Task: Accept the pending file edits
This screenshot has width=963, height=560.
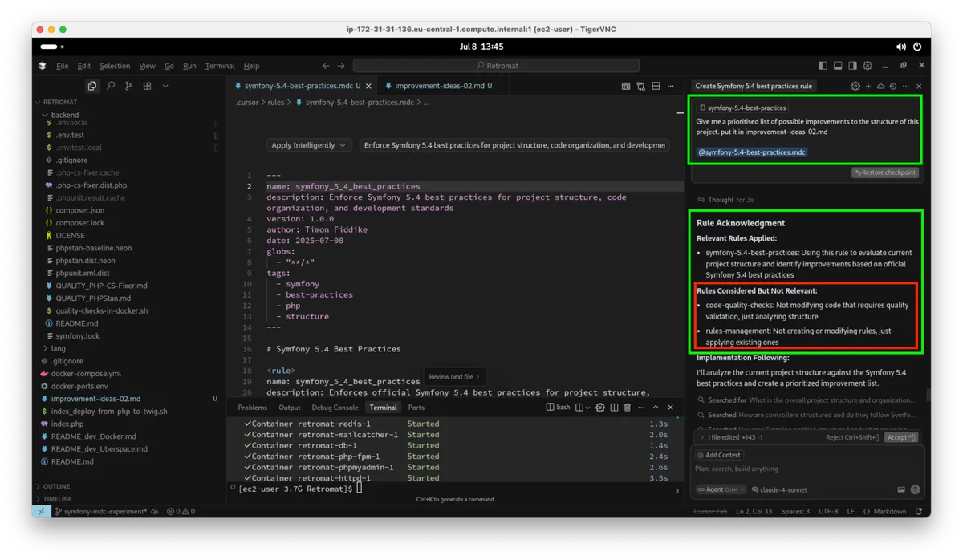Action: [900, 438]
